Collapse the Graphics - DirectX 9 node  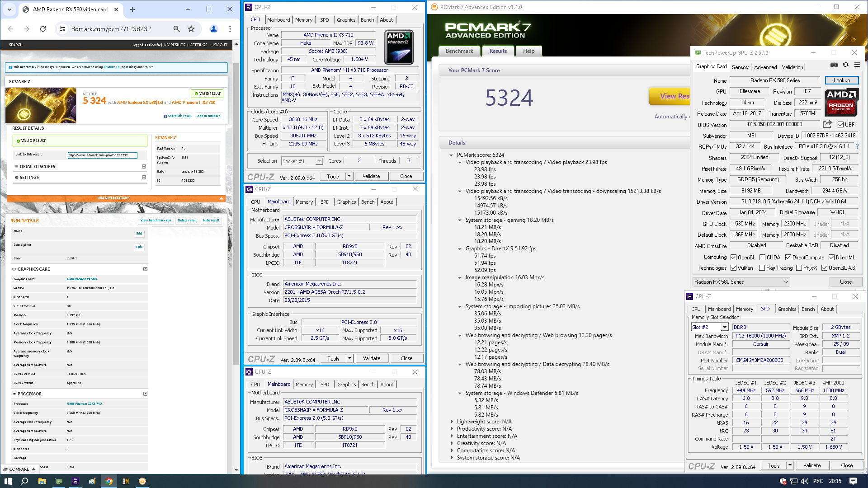[460, 249]
